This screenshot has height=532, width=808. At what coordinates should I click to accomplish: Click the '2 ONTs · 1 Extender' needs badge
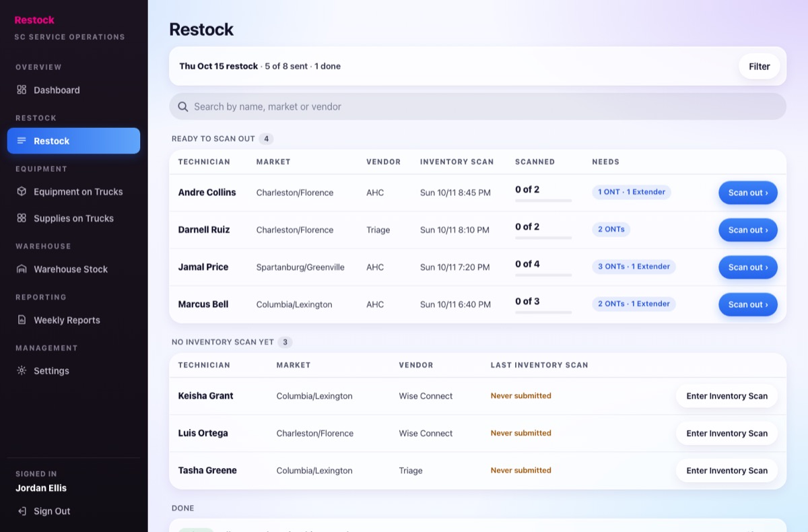coord(634,304)
